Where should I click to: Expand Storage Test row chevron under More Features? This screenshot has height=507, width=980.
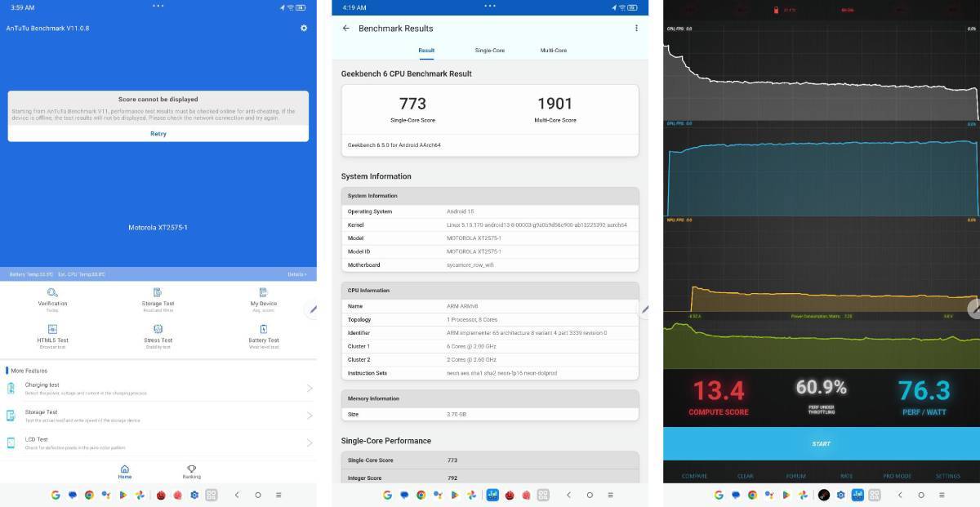310,416
